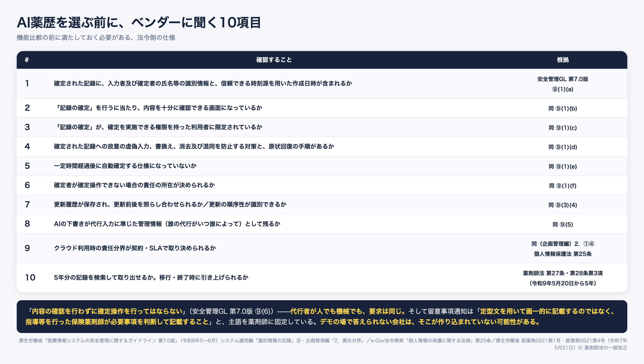Click the '薬剤師法 第27条・第28条第3項' basis line
Image resolution: width=644 pixels, height=364 pixels.
point(563,273)
